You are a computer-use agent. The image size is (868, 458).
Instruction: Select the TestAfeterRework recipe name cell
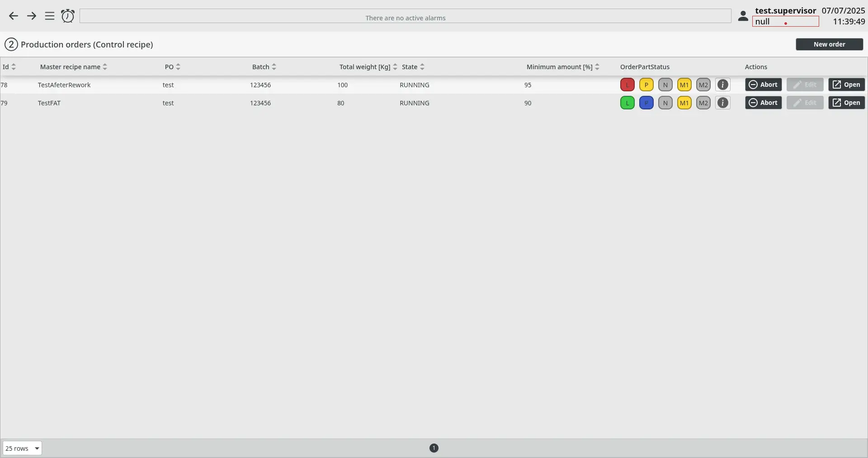coord(64,85)
